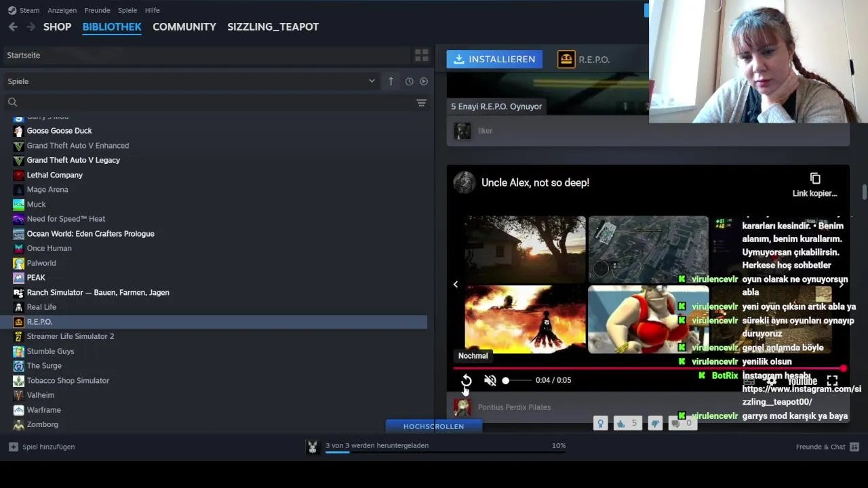This screenshot has width=868, height=488.
Task: Seek on the red video progress bar
Action: (x=649, y=369)
